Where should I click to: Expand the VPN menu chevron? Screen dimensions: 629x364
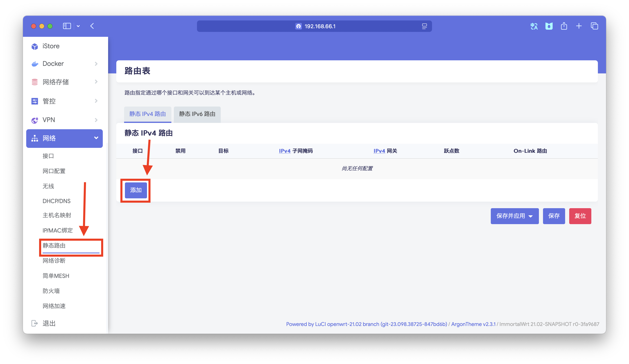pyautogui.click(x=96, y=120)
